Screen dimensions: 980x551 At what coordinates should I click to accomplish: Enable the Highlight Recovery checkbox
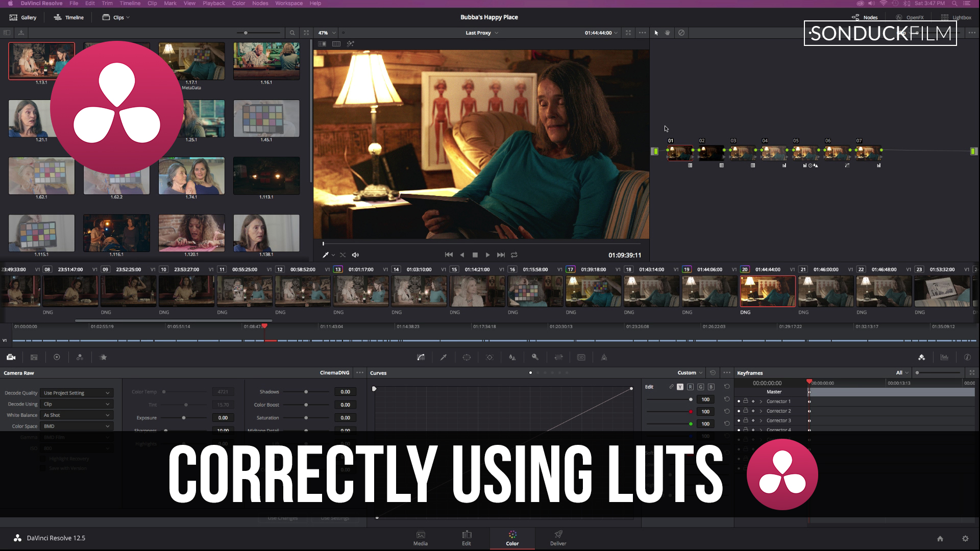[43, 458]
